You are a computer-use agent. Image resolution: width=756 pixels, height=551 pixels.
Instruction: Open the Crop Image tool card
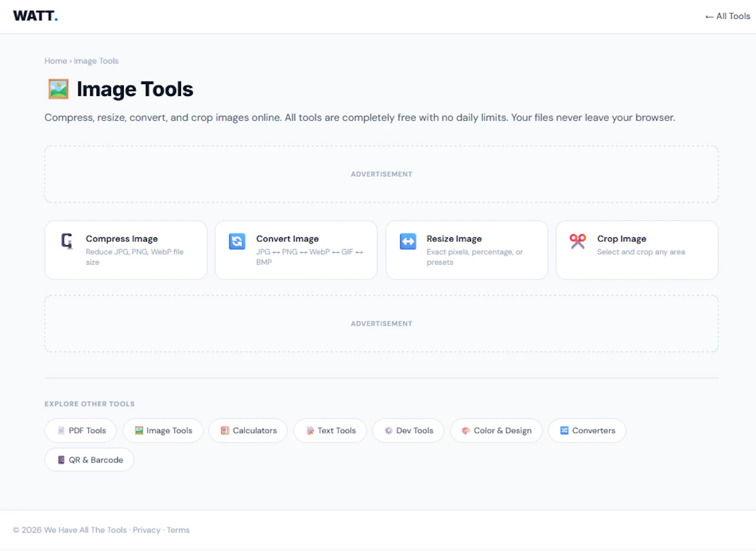tap(637, 250)
